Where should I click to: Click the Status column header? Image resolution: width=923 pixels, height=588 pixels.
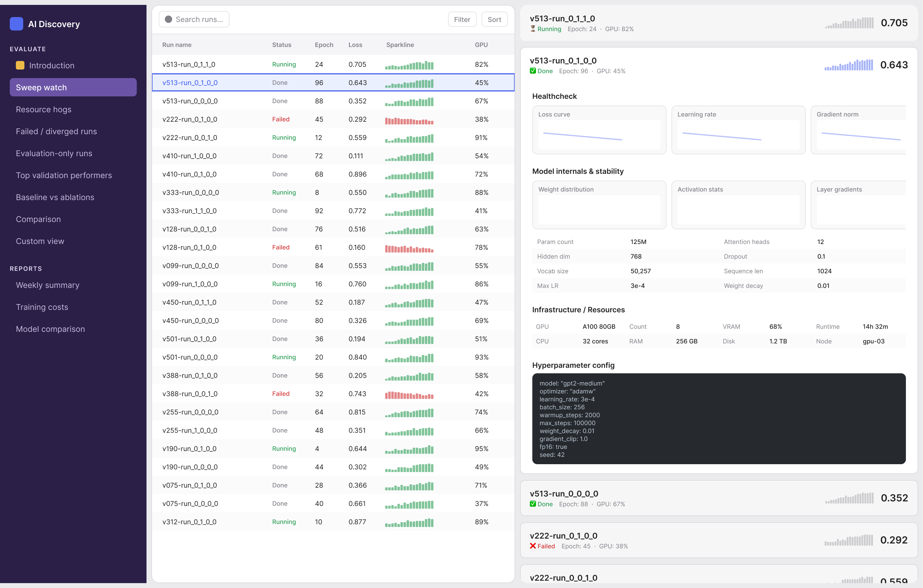281,45
